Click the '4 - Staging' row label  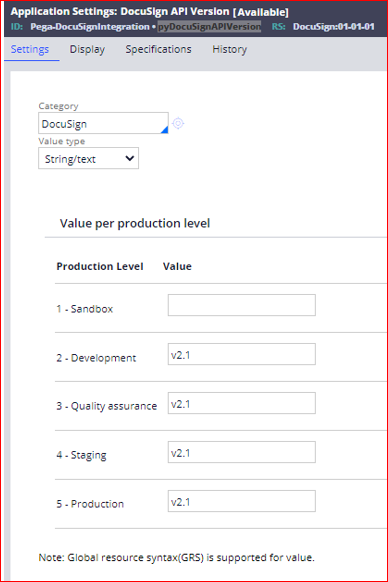tap(81, 455)
